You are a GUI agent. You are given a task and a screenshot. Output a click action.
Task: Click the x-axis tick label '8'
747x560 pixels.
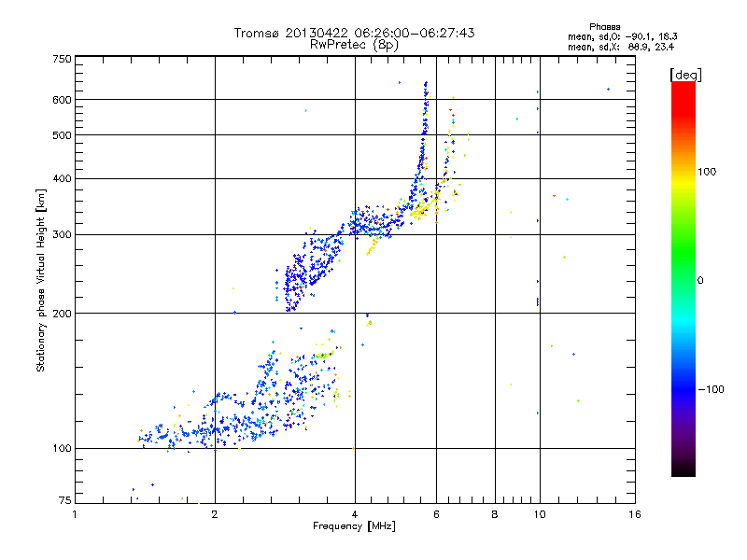pyautogui.click(x=495, y=514)
